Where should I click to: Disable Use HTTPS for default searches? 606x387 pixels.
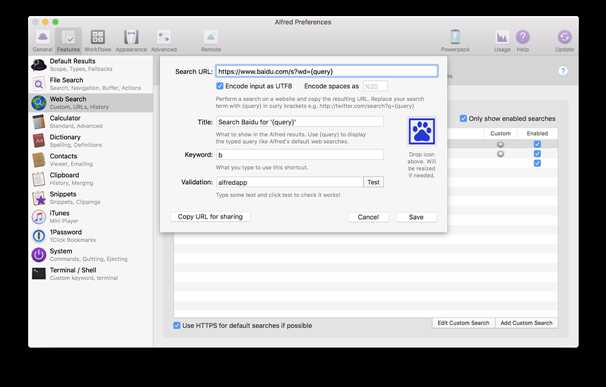[x=177, y=326]
